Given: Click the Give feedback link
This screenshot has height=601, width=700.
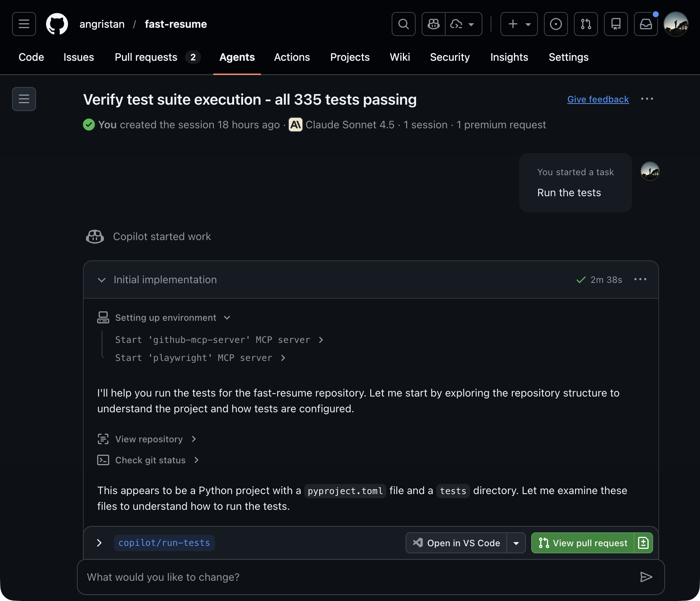Looking at the screenshot, I should pyautogui.click(x=598, y=99).
